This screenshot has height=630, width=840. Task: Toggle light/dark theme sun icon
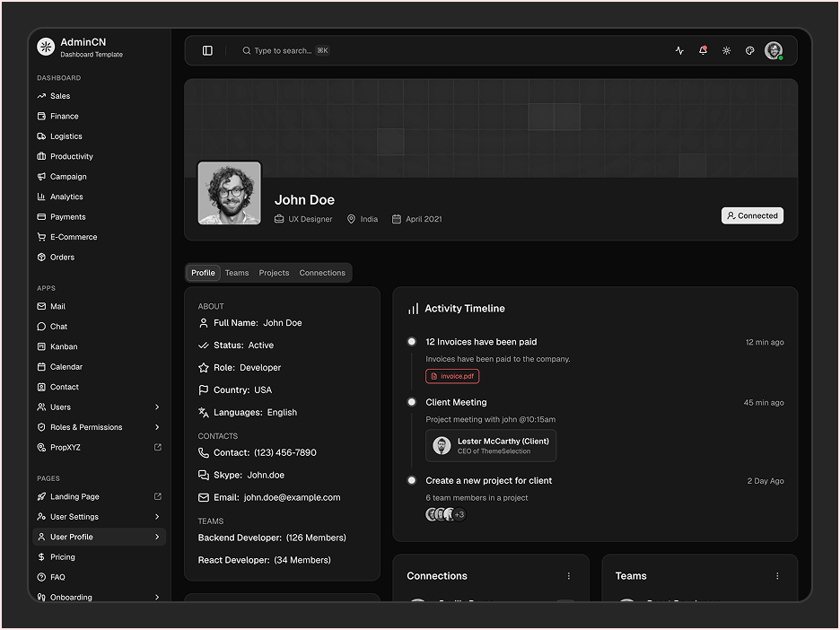coord(726,50)
